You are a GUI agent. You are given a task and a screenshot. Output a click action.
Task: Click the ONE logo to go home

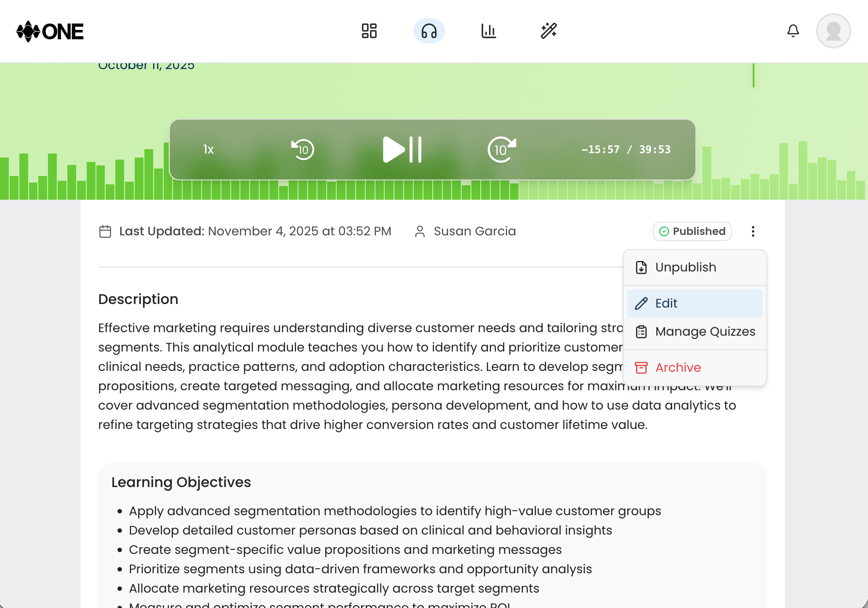click(x=50, y=31)
